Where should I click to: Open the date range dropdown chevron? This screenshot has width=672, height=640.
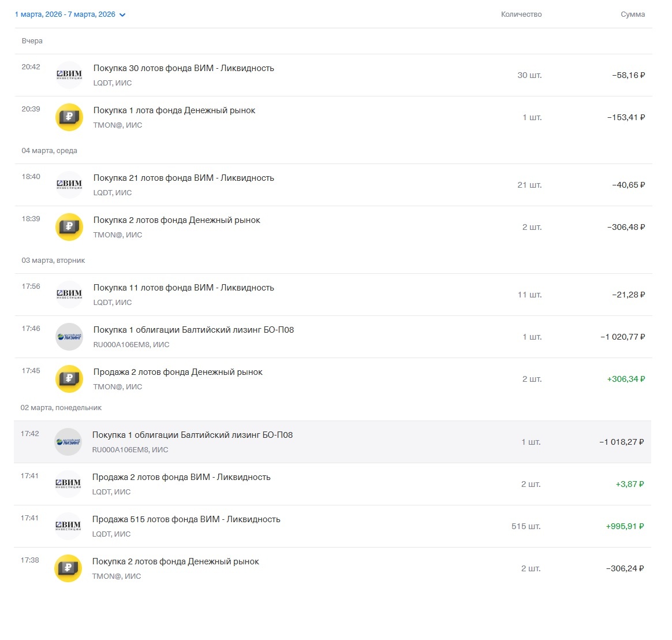[x=122, y=14]
